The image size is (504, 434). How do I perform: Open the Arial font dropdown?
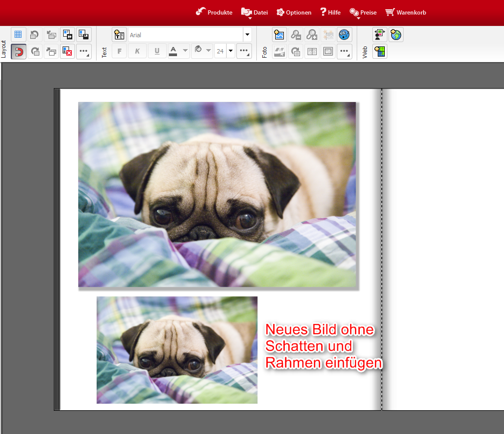[247, 35]
